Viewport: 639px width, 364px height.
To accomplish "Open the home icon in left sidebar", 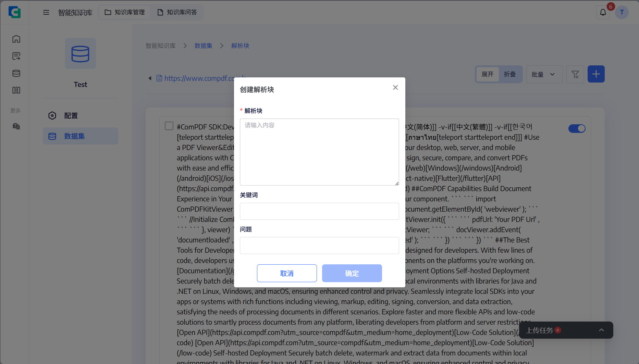I will [16, 39].
